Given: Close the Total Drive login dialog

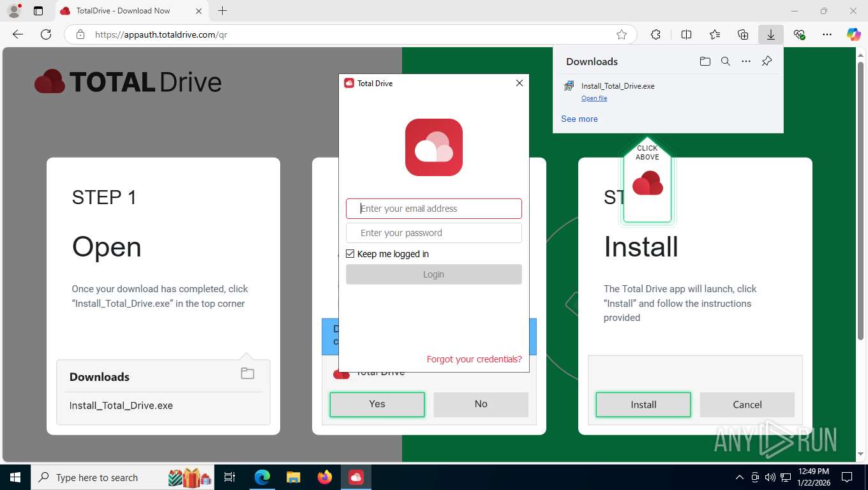Looking at the screenshot, I should click(520, 83).
